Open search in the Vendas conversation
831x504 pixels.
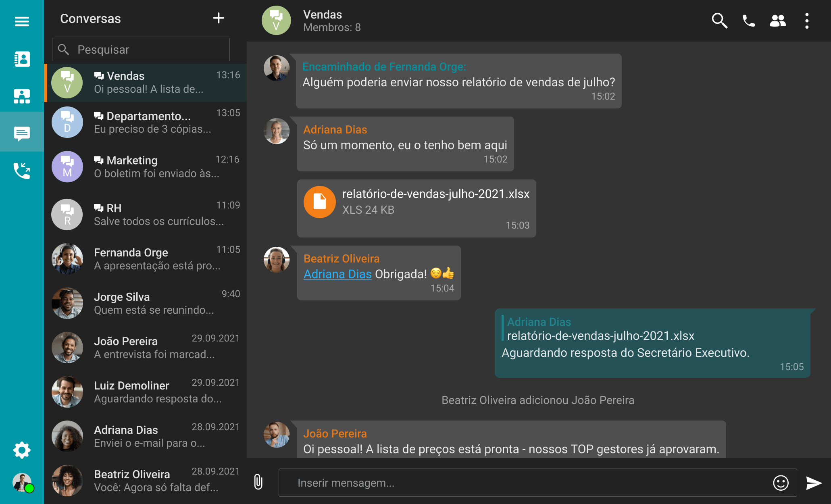[720, 20]
